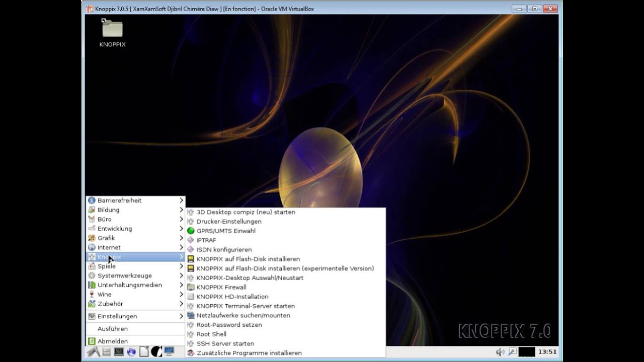Expand the Internet submenu
644x362 pixels.
point(135,247)
